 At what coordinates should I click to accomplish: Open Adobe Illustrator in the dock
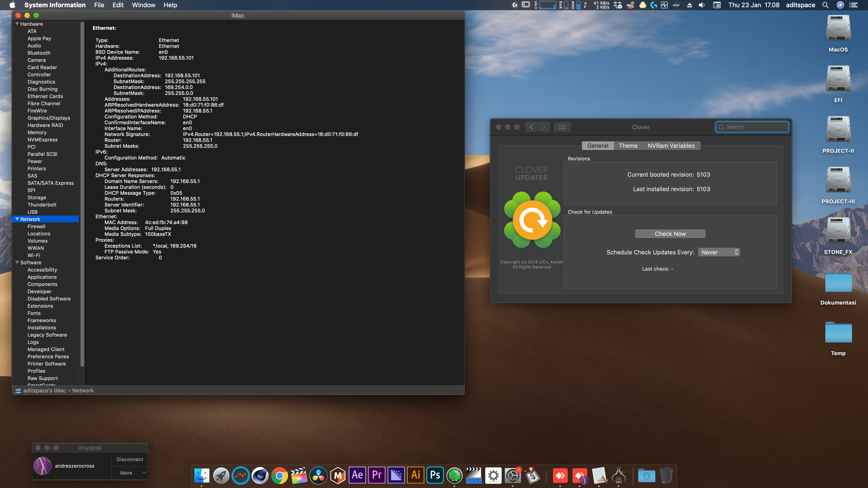tap(416, 476)
